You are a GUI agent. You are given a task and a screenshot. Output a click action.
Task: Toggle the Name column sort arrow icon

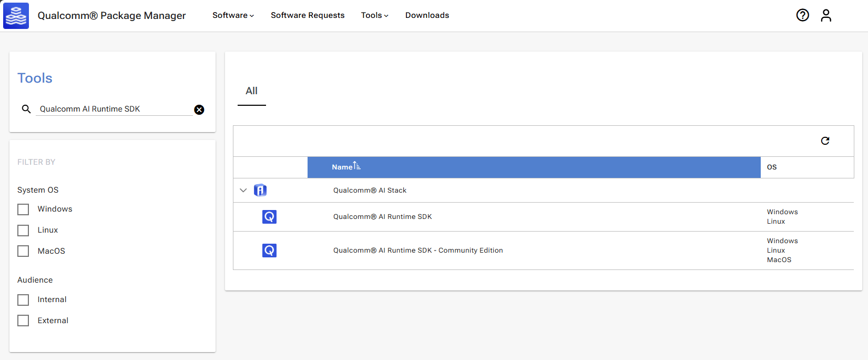click(x=357, y=166)
